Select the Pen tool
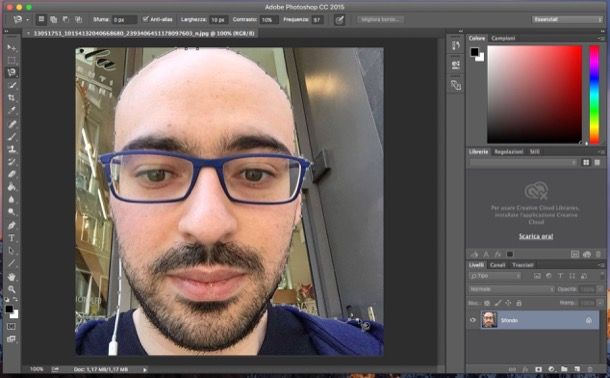 pos(11,226)
